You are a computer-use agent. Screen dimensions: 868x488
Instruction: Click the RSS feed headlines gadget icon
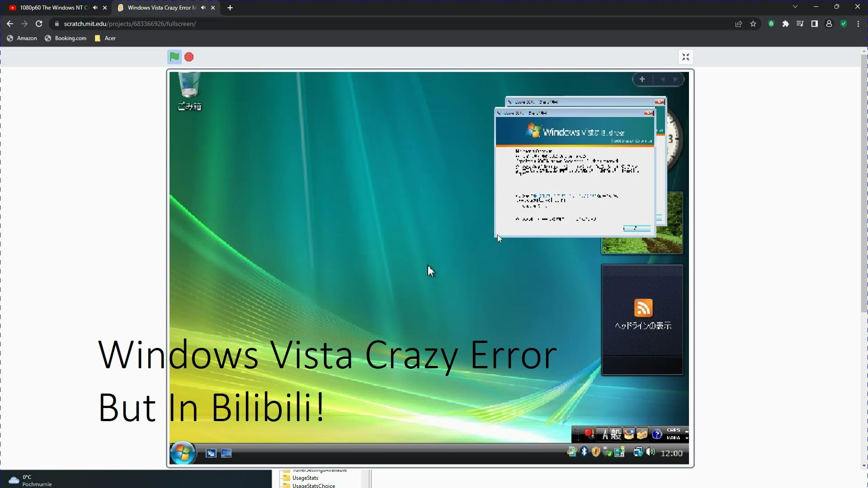(643, 308)
